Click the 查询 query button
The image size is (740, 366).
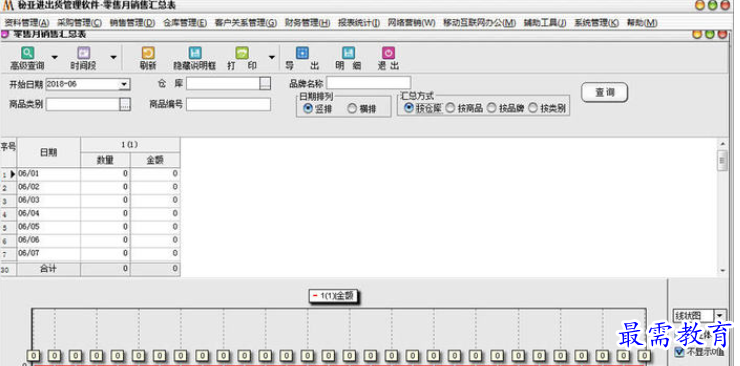point(605,92)
